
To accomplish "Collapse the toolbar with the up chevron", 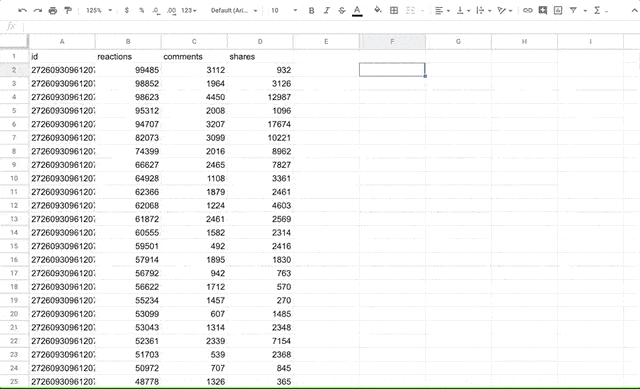I will [x=634, y=11].
